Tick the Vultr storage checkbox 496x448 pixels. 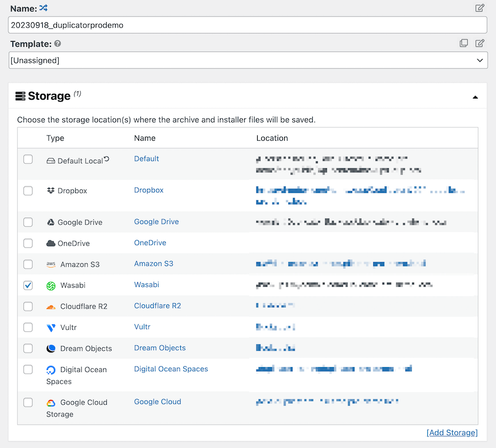point(28,327)
